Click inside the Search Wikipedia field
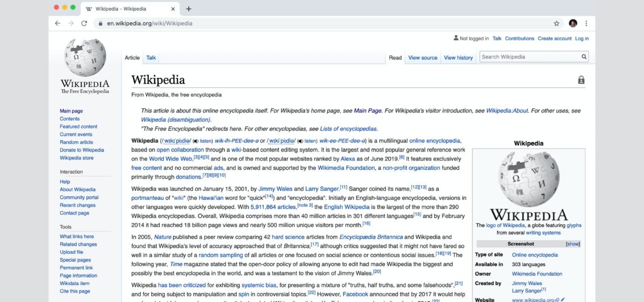This screenshot has width=644, height=302. click(x=529, y=57)
